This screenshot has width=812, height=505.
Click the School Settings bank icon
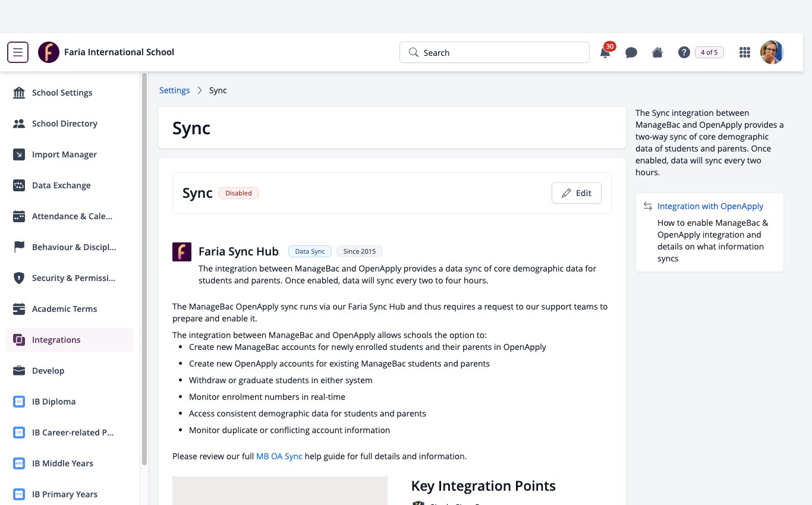(x=19, y=93)
